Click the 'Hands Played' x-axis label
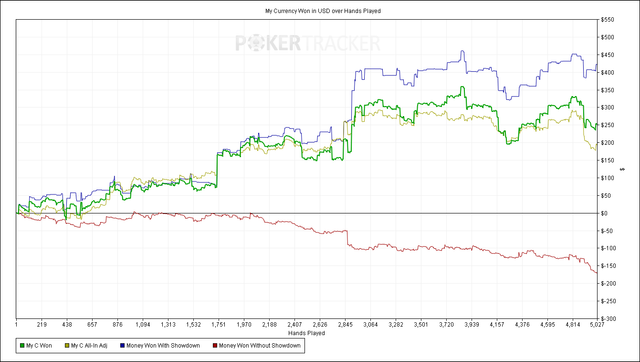The width and height of the screenshot is (640, 362). pyautogui.click(x=307, y=333)
